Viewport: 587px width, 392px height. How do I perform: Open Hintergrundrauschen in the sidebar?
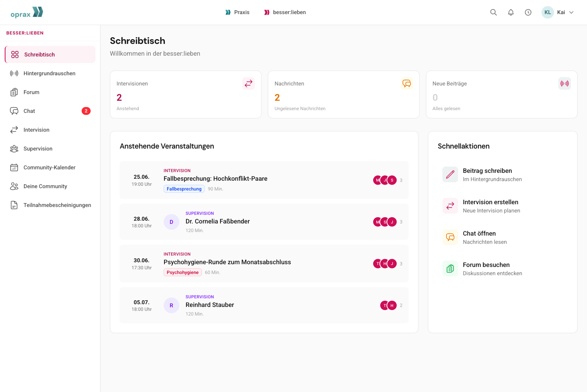50,73
